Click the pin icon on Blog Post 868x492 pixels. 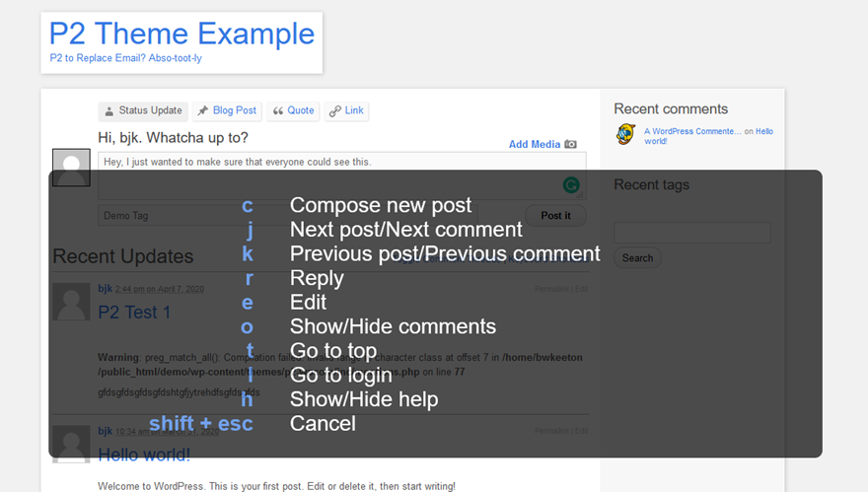pyautogui.click(x=203, y=110)
